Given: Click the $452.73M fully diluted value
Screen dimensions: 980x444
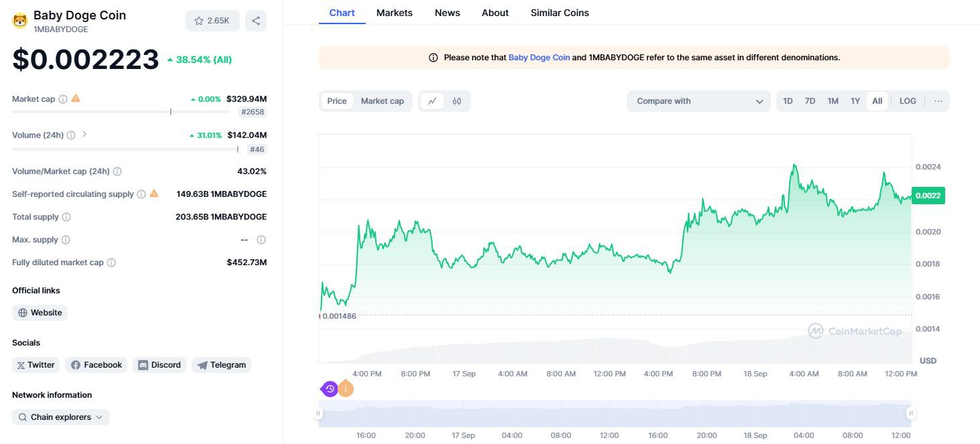Looking at the screenshot, I should (x=247, y=263).
